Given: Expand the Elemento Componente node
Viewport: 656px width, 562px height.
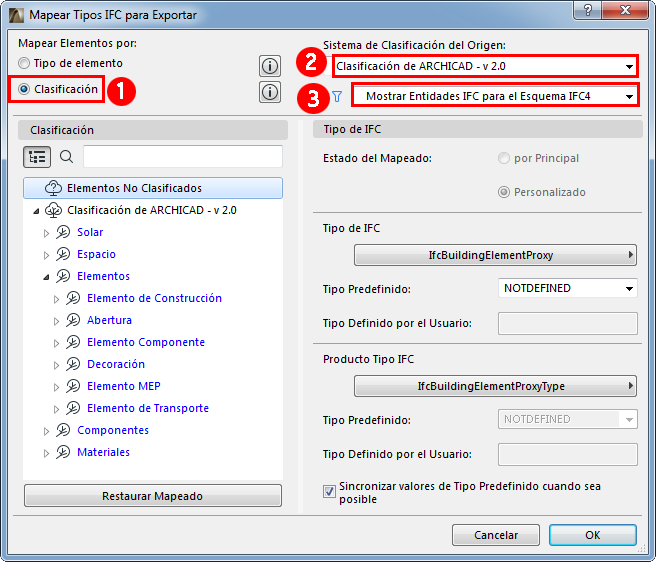Looking at the screenshot, I should (56, 343).
